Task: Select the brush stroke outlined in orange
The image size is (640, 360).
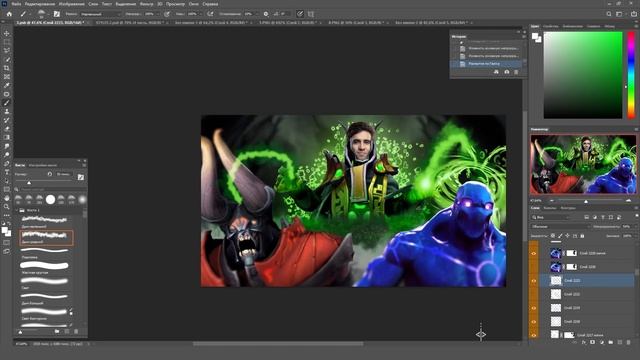Action: [x=46, y=237]
